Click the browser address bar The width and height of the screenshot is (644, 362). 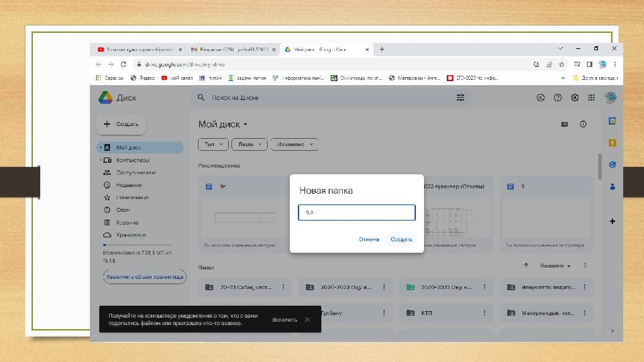pos(333,64)
